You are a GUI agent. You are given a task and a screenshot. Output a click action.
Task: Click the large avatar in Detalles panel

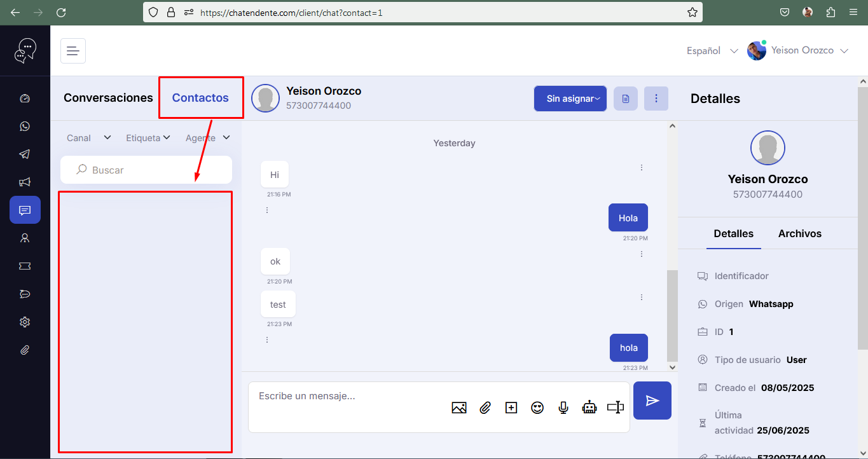(768, 148)
